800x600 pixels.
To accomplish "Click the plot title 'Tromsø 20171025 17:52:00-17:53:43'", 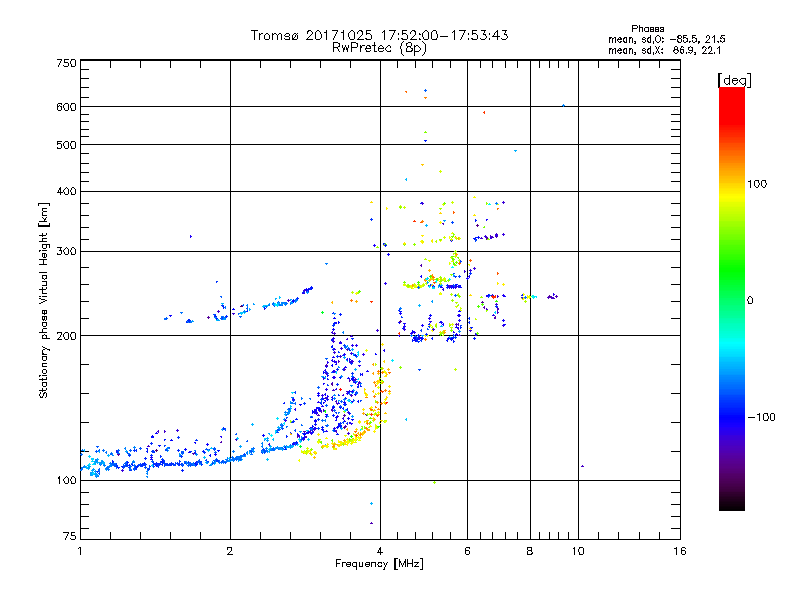I will [379, 35].
